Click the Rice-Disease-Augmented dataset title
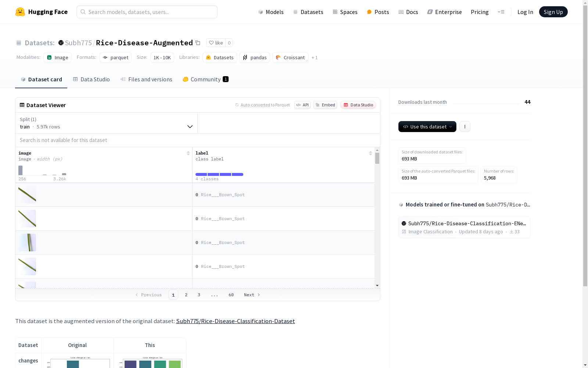 pyautogui.click(x=144, y=43)
